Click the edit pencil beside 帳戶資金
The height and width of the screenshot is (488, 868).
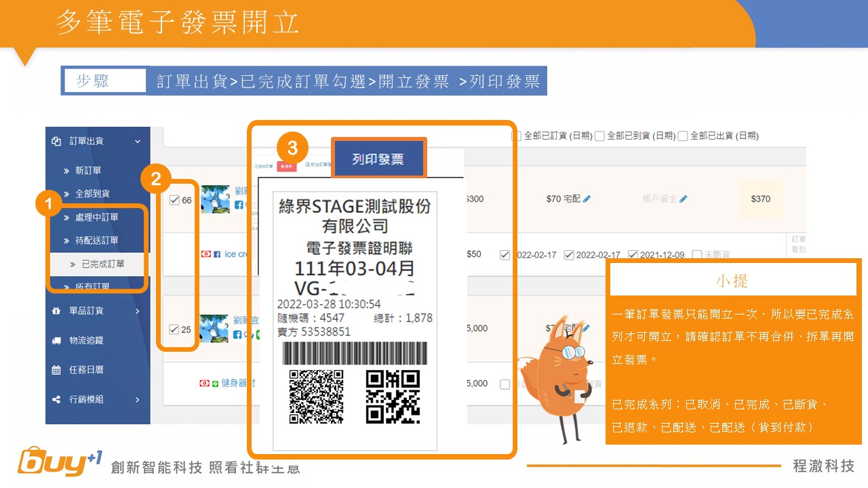point(684,199)
